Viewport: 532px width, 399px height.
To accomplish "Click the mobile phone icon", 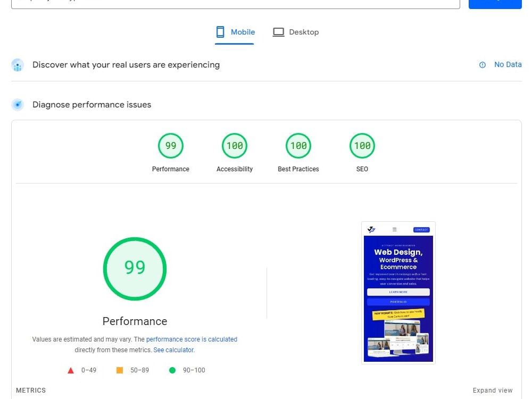I will (220, 32).
